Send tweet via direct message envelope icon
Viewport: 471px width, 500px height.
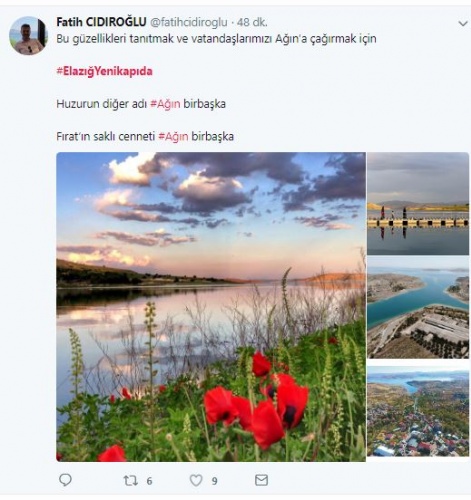click(261, 480)
